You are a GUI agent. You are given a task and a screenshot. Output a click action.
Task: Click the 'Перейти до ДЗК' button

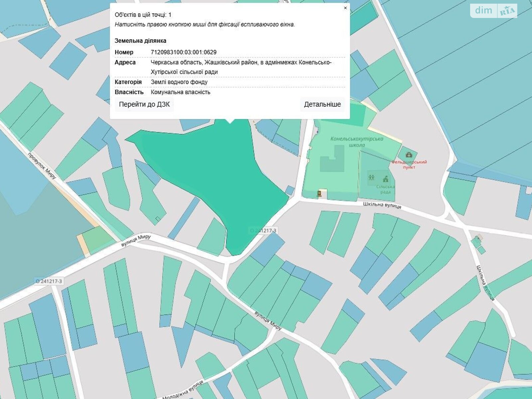[144, 104]
